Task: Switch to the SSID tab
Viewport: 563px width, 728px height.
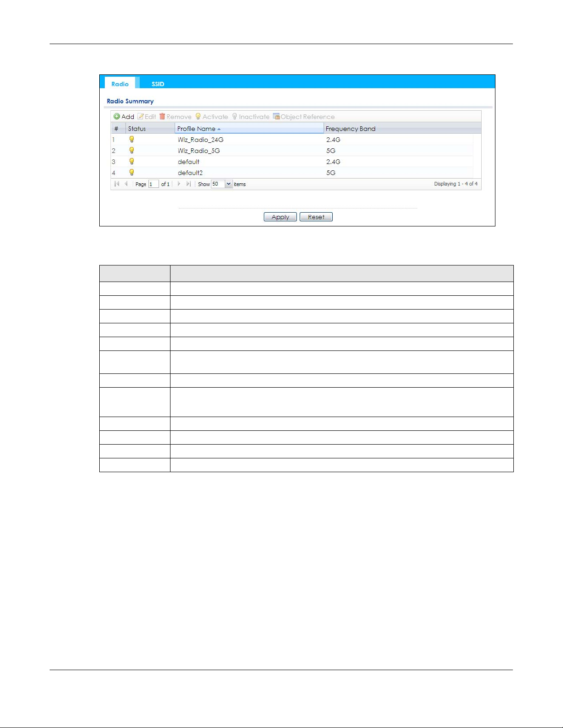Action: point(158,84)
